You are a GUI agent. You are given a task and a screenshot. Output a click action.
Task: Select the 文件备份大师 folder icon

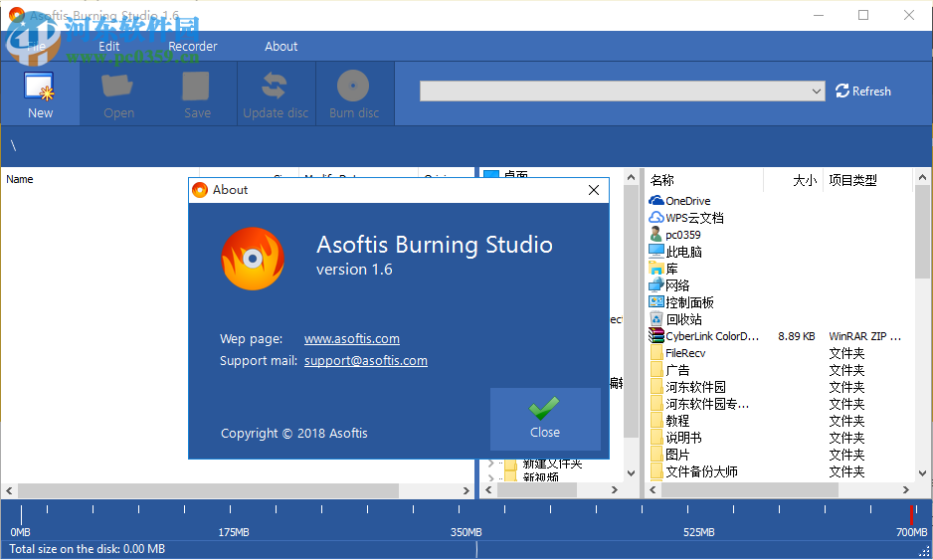pyautogui.click(x=655, y=471)
